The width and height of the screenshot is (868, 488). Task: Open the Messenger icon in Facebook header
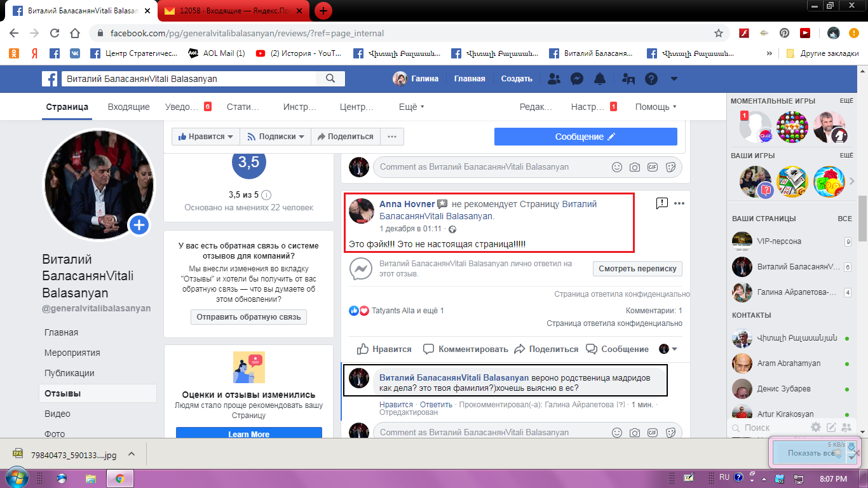[x=577, y=79]
